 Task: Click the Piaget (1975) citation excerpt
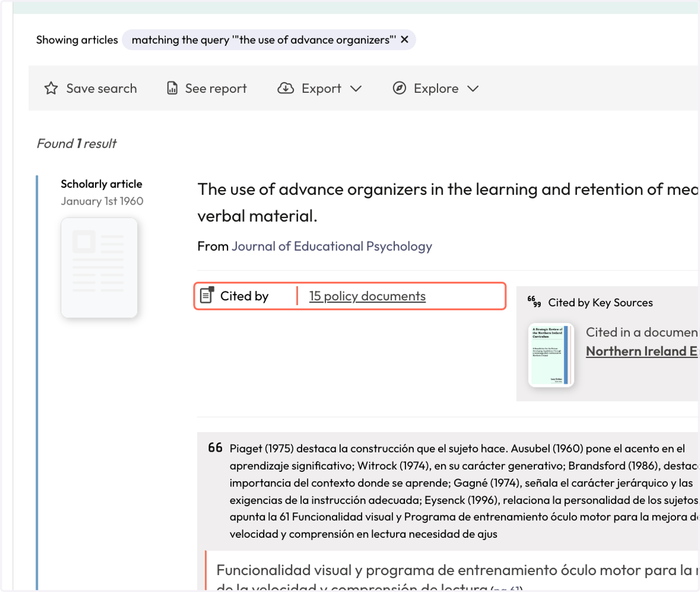click(464, 491)
